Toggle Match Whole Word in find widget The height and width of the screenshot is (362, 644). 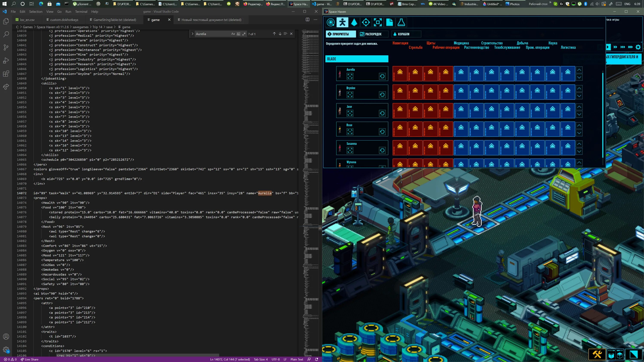[238, 34]
